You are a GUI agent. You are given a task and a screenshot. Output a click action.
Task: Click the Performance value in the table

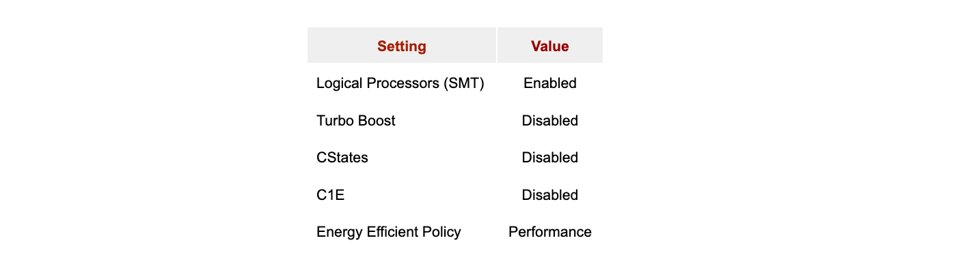(x=549, y=232)
